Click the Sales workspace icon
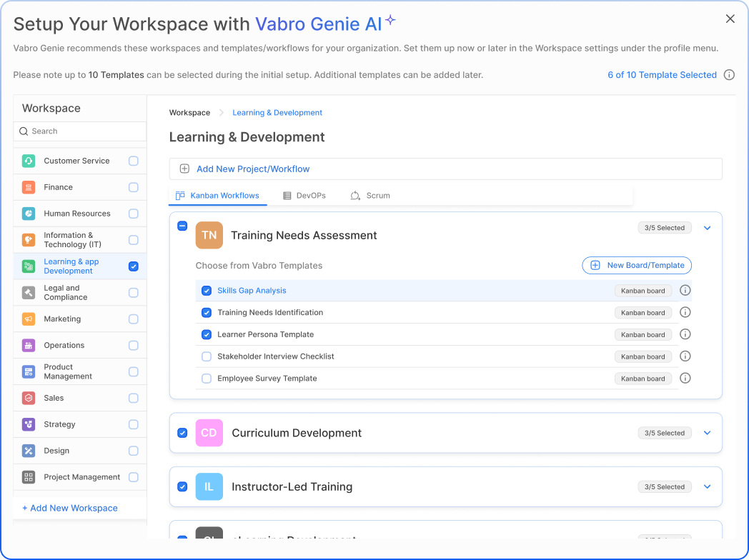 point(29,398)
